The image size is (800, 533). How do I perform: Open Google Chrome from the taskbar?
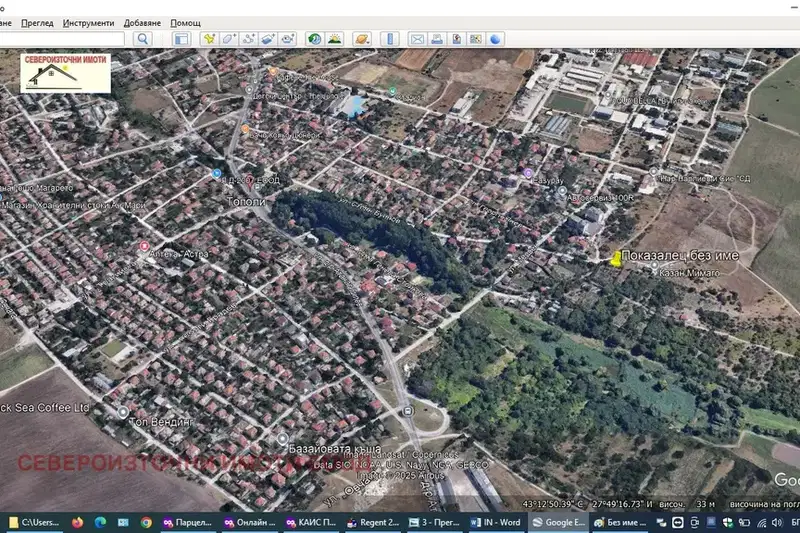[146, 522]
